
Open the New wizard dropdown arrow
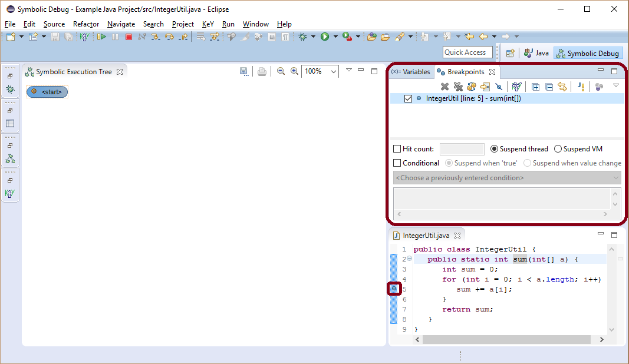(x=21, y=37)
